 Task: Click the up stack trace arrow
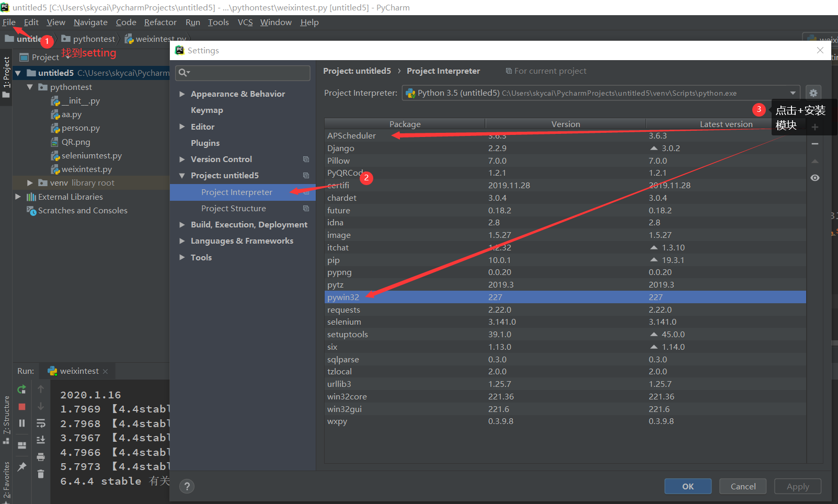(x=41, y=389)
